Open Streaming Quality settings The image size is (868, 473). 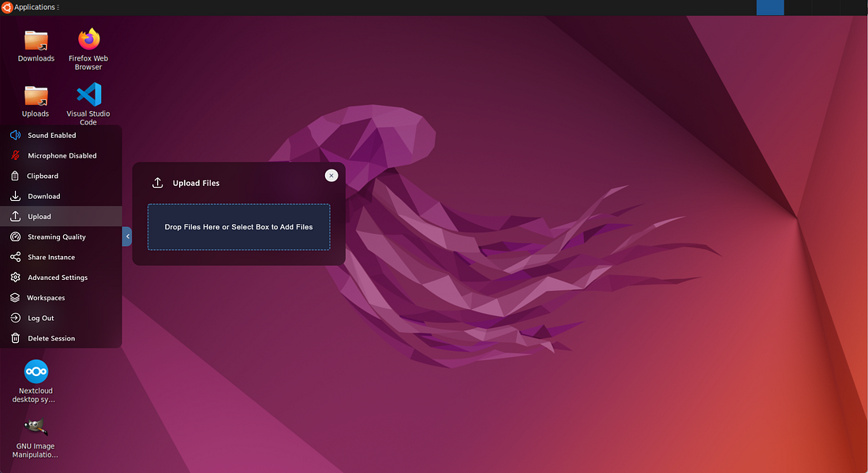coord(61,236)
